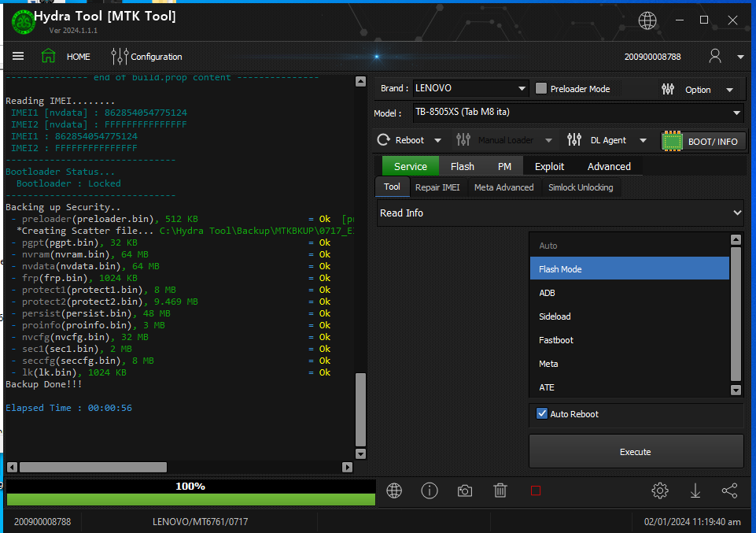Click the log scroll-up arrow
The image size is (756, 533).
360,81
